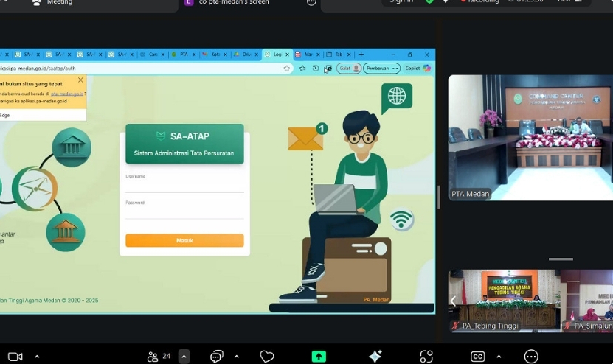Open the Zoom apps icon
This screenshot has width=613, height=364.
tap(426, 356)
